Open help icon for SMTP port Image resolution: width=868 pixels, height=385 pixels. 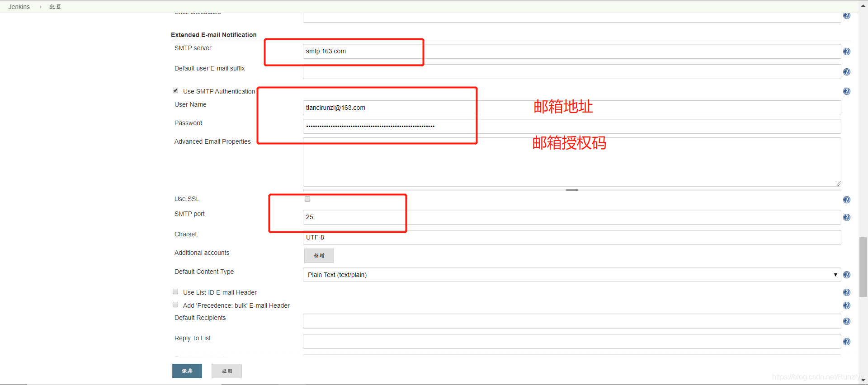[x=847, y=217]
